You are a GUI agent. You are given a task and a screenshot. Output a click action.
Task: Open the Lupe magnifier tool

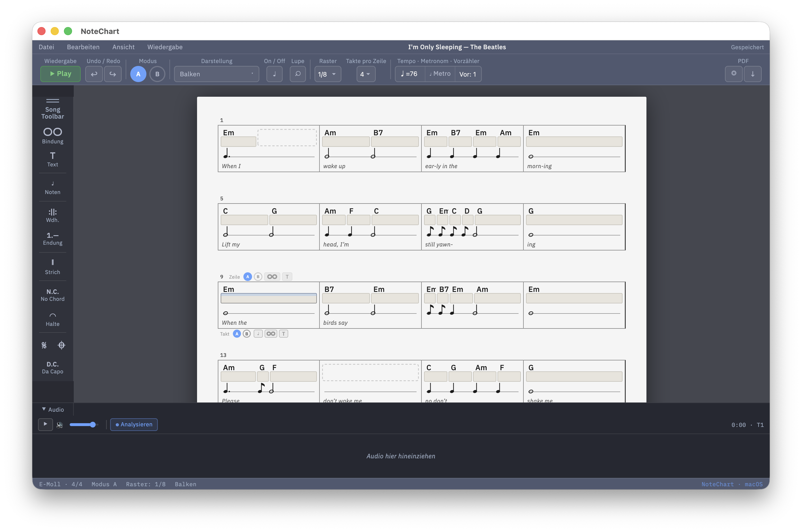point(298,74)
